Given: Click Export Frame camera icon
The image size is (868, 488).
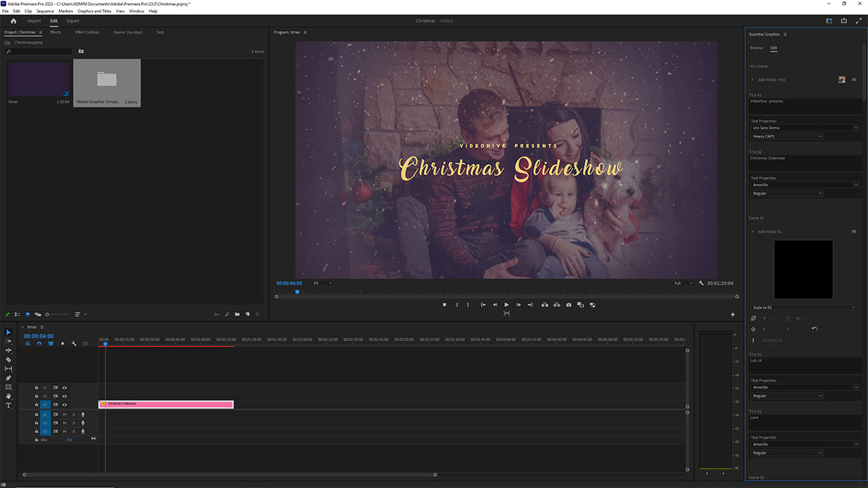Looking at the screenshot, I should point(569,305).
